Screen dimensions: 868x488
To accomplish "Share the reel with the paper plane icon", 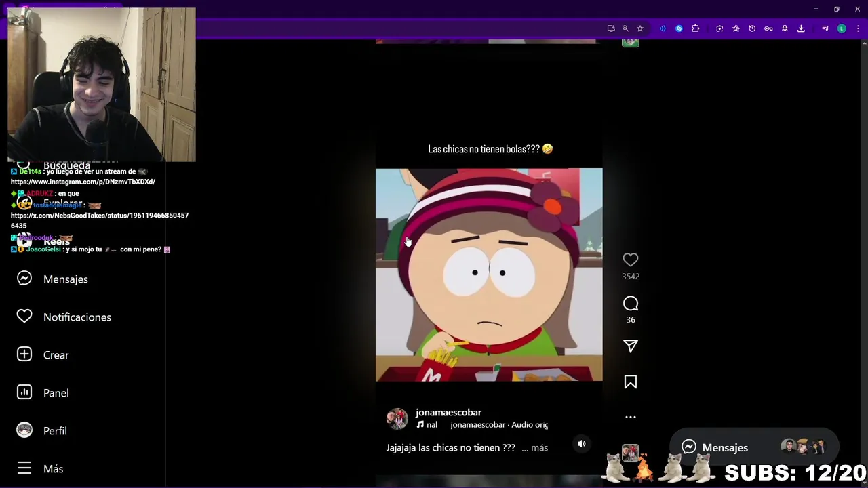I will (x=631, y=346).
